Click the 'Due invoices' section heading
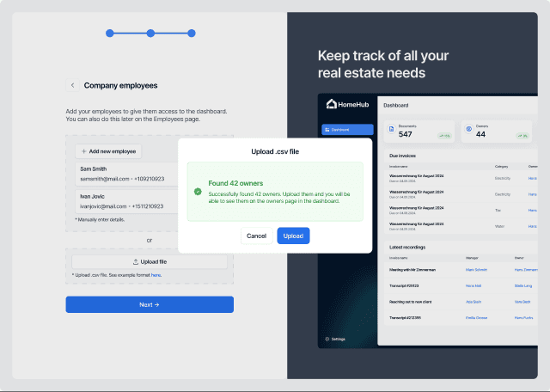 [402, 156]
